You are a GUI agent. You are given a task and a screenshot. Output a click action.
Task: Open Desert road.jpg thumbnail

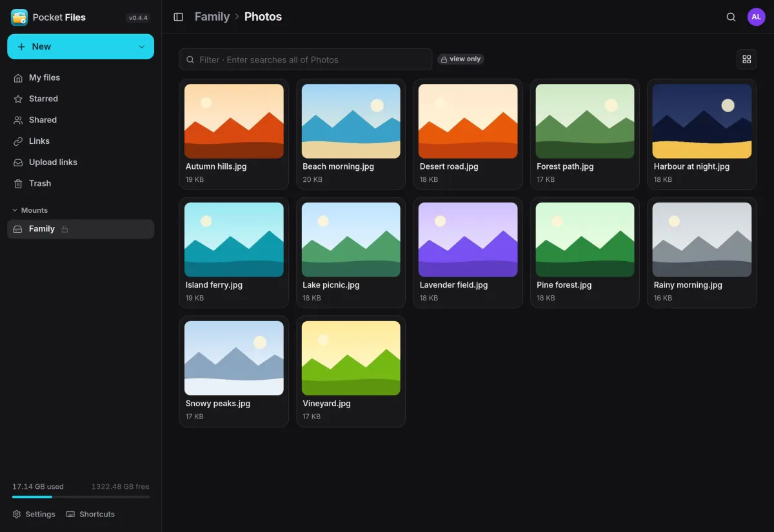468,121
